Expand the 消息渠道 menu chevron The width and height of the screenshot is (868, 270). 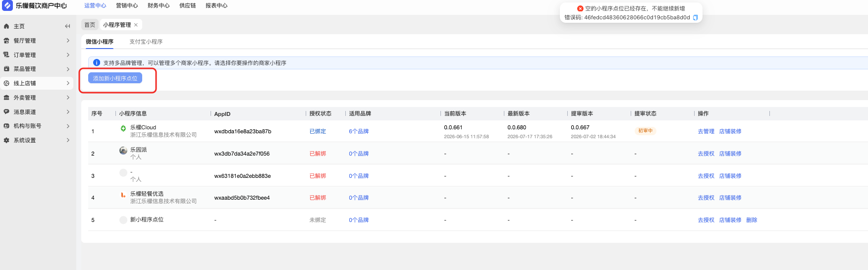coord(68,112)
